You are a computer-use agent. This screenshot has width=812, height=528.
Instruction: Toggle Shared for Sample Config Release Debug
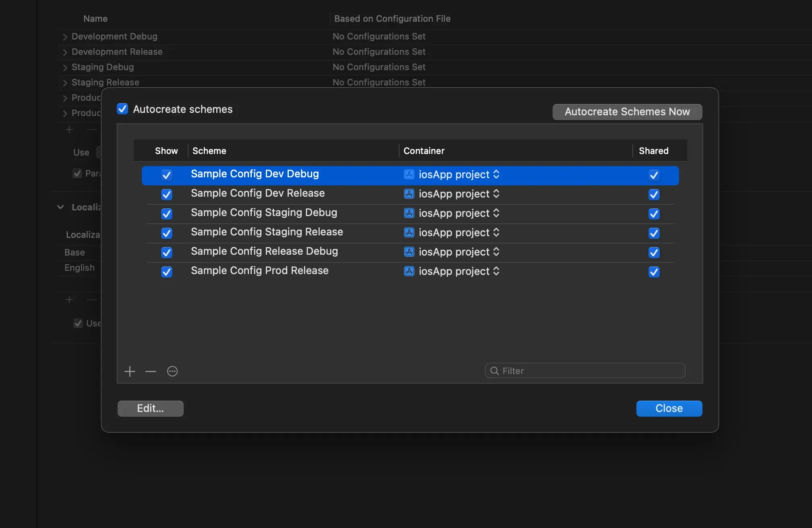(654, 252)
